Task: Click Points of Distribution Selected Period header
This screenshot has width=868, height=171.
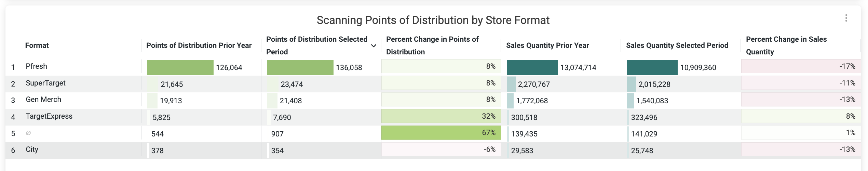Action: [x=316, y=45]
